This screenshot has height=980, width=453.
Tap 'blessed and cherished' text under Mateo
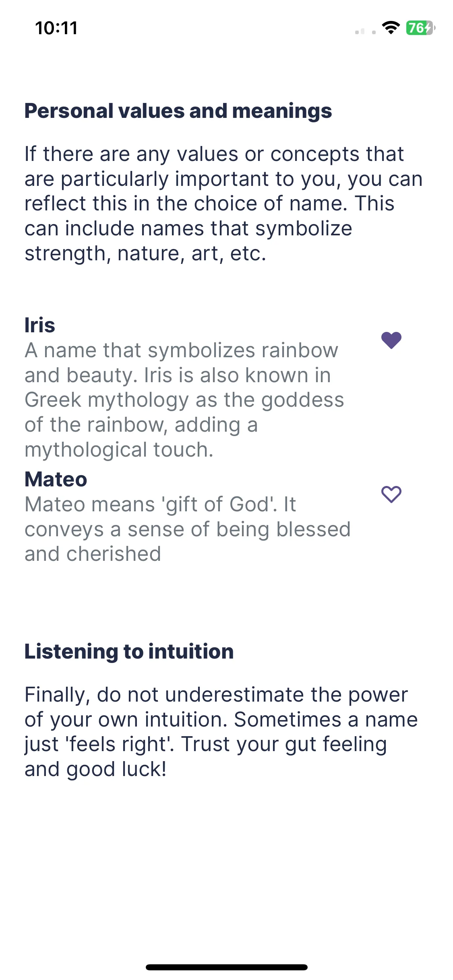188,541
